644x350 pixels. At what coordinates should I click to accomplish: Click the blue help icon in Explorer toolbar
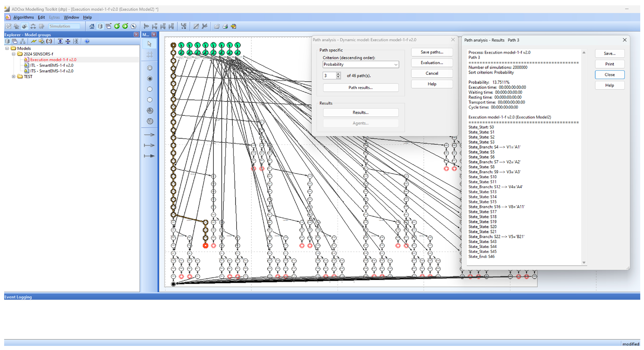pos(87,41)
